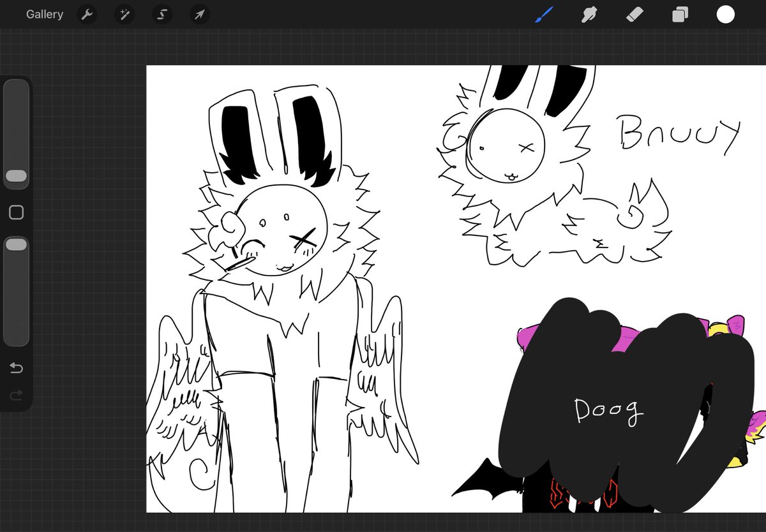Open the Gallery
The width and height of the screenshot is (766, 532).
45,15
